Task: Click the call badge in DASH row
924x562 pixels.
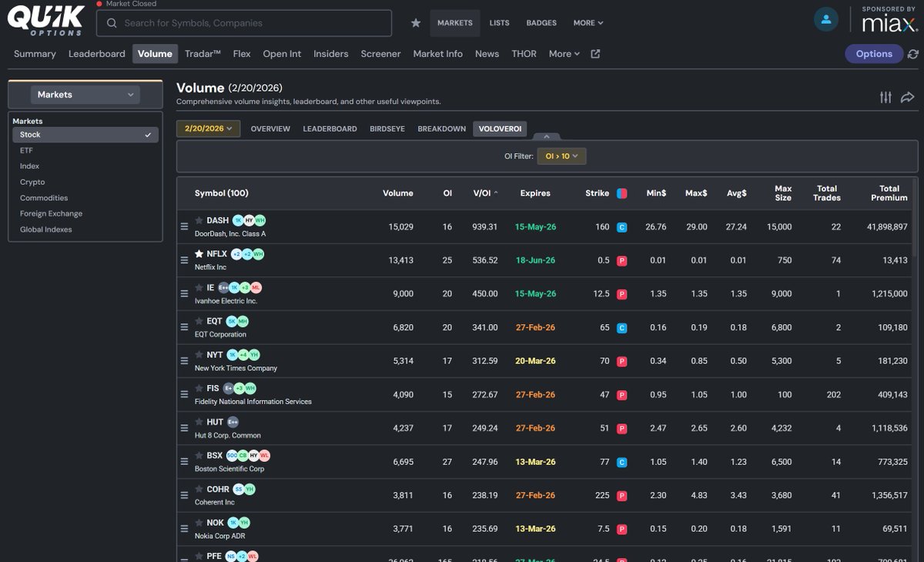Action: tap(622, 227)
